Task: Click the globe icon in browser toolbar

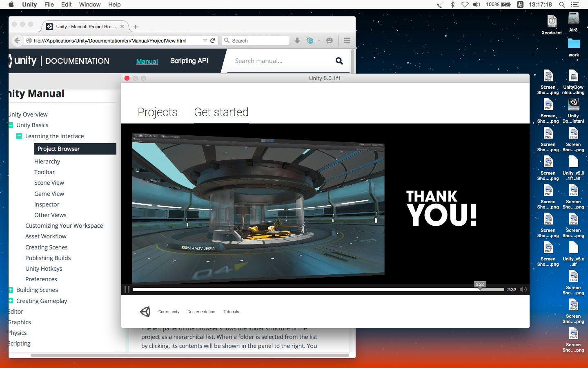Action: tap(310, 40)
